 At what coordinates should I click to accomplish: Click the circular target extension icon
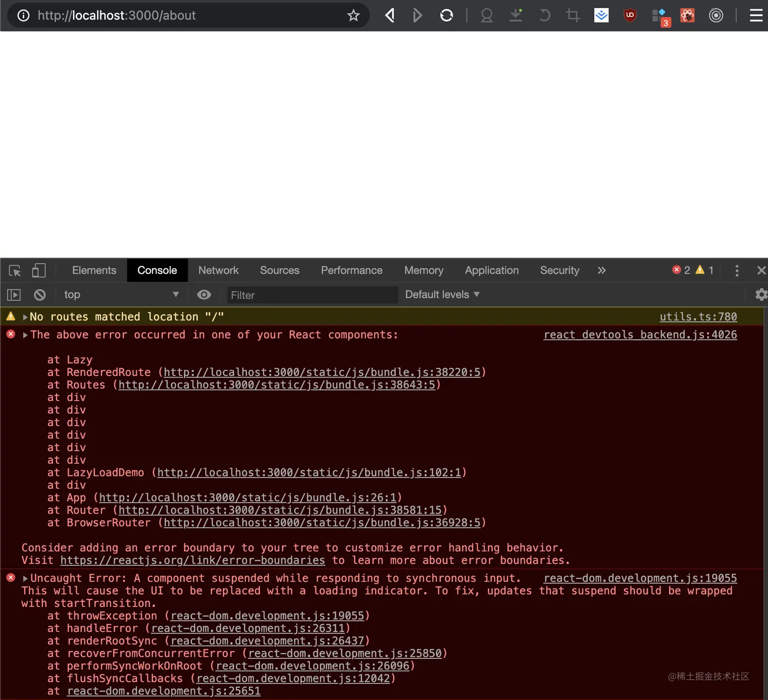(x=716, y=15)
